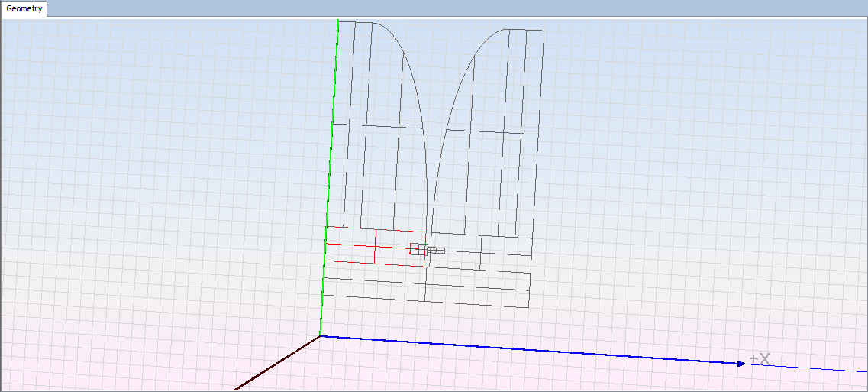This screenshot has height=392, width=868.
Task: Click the blue X axis arrowhead
Action: point(741,363)
